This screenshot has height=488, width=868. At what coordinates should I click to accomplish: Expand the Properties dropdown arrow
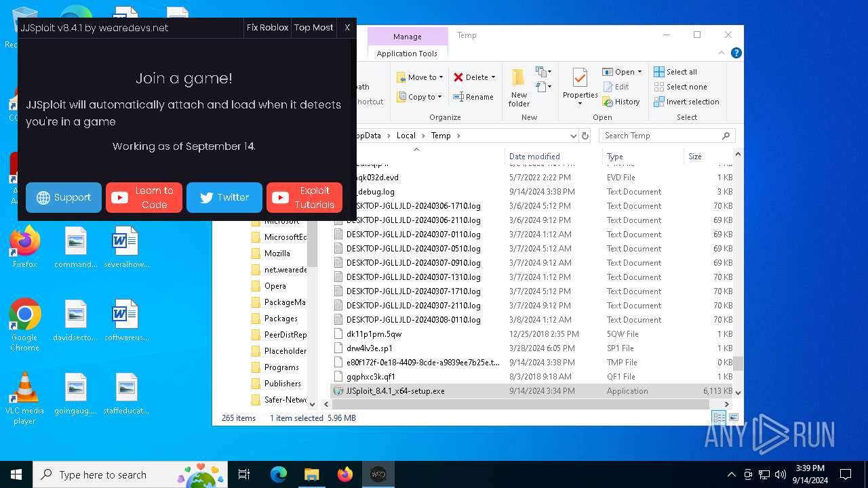580,104
